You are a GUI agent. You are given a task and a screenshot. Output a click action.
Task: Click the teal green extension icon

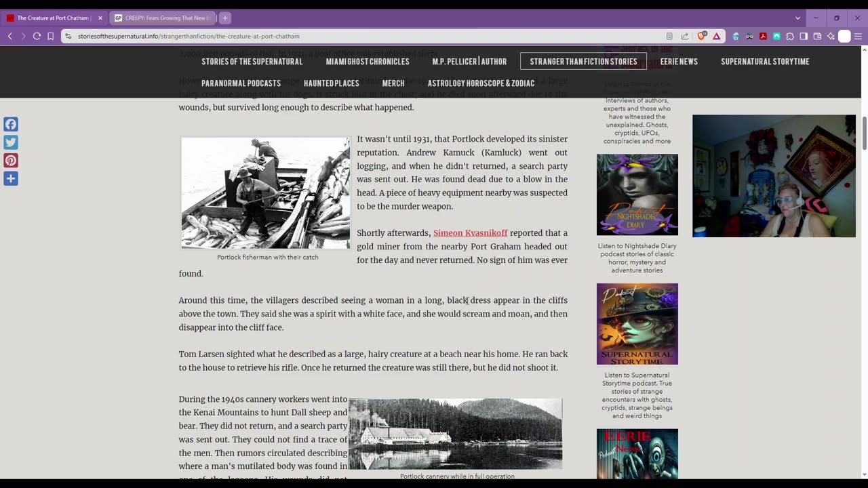(776, 36)
